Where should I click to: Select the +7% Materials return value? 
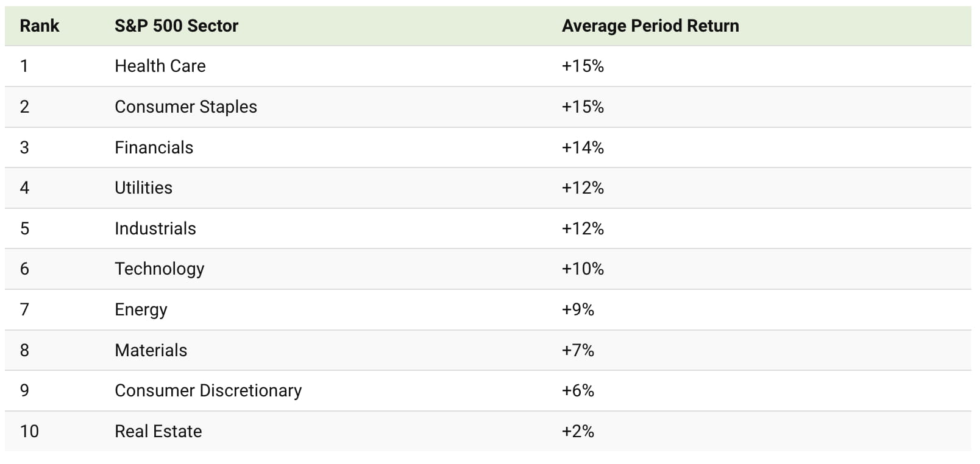(578, 350)
